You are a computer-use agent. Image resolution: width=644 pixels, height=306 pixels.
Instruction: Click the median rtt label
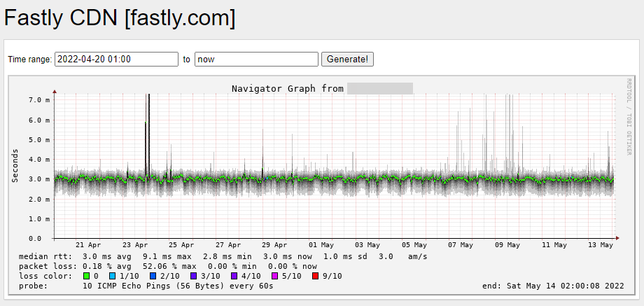tap(45, 257)
